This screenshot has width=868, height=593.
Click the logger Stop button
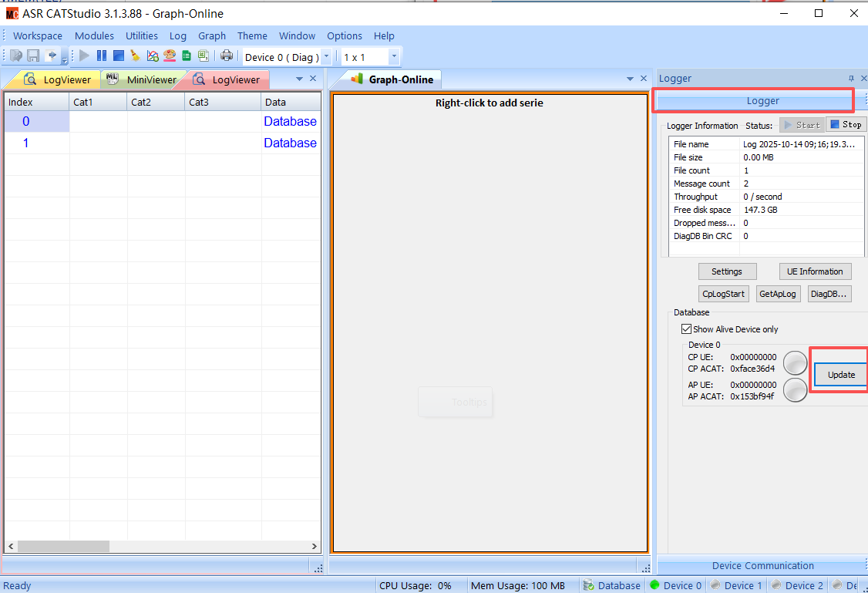846,125
